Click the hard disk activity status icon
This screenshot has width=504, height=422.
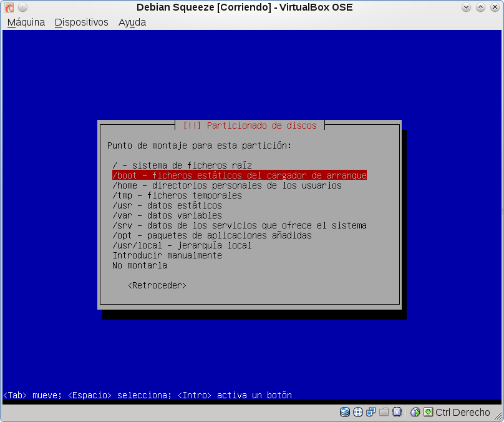(345, 412)
